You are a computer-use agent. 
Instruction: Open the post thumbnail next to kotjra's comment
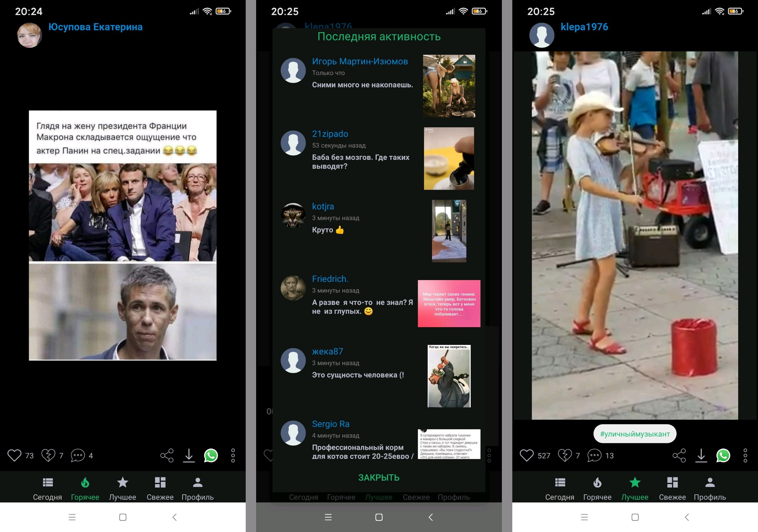[x=449, y=231]
